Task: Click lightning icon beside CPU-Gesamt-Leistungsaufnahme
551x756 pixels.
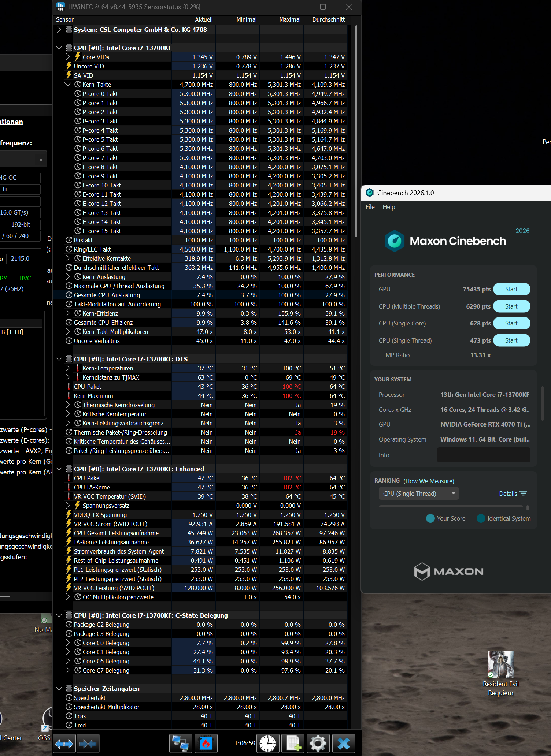Action: pos(69,533)
